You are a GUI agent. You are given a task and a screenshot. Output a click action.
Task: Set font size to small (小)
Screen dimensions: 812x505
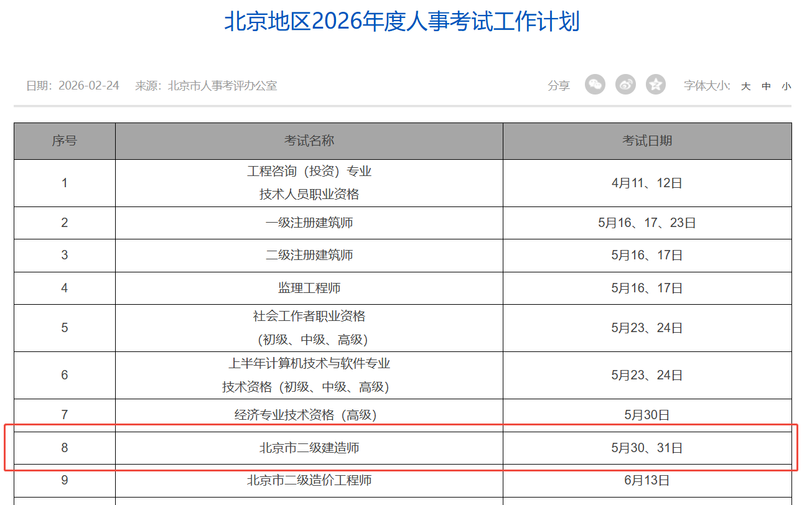tap(786, 86)
